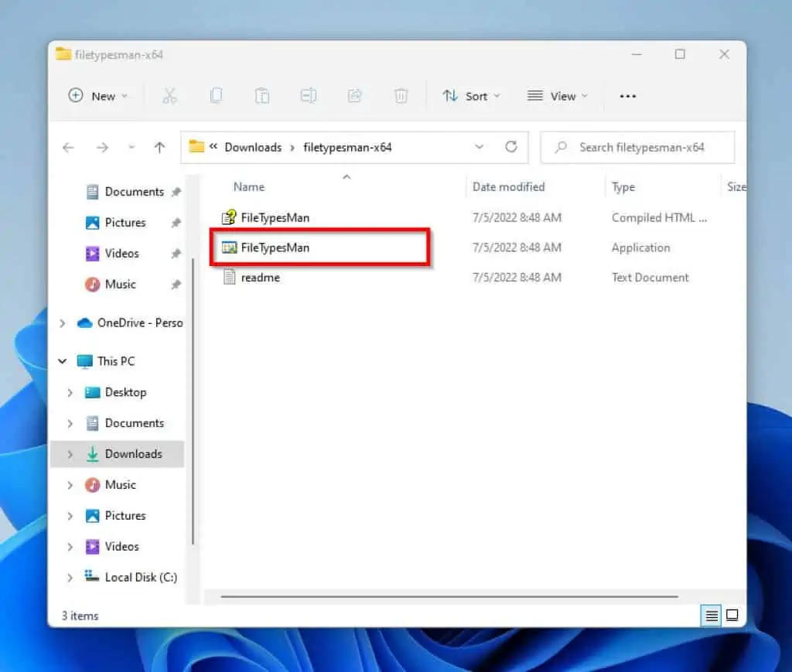Click the Paste icon in the toolbar

[x=262, y=95]
